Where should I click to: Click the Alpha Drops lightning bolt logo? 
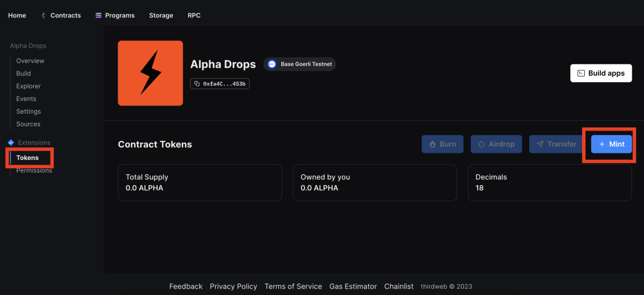pos(150,73)
